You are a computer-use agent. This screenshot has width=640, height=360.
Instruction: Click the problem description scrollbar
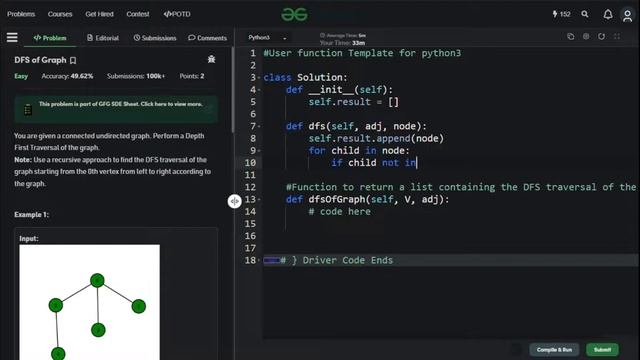pos(233,90)
